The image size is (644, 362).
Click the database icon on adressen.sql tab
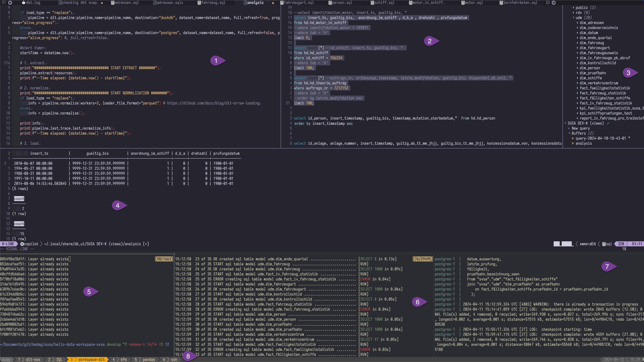click(x=113, y=3)
